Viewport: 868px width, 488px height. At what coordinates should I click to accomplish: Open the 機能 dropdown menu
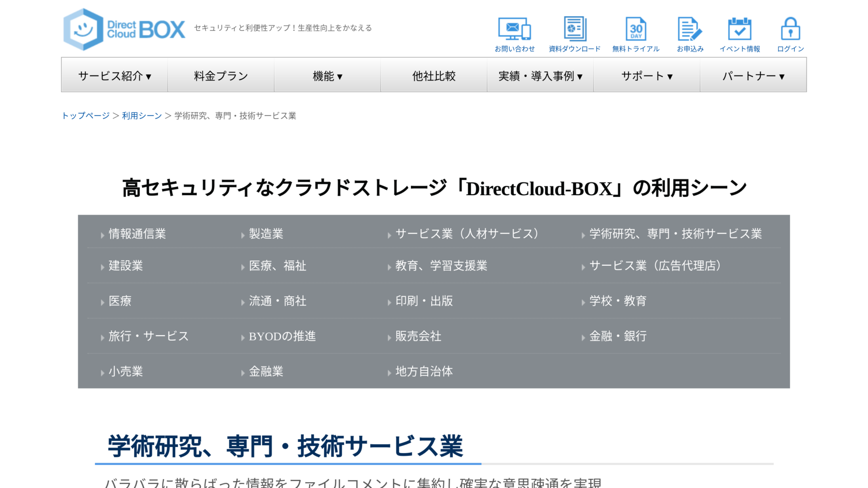pos(327,75)
